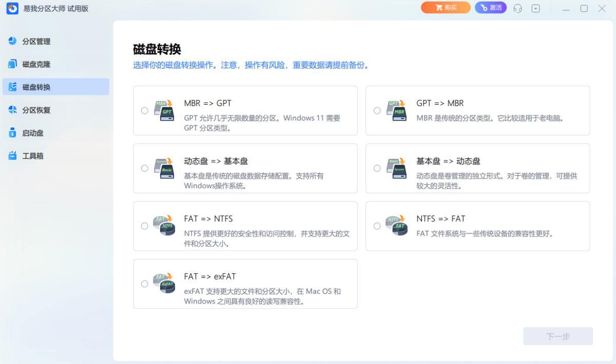Screen dimensions: 616x364
Task: Select the FAT => exFAT radio button
Action: 144,284
